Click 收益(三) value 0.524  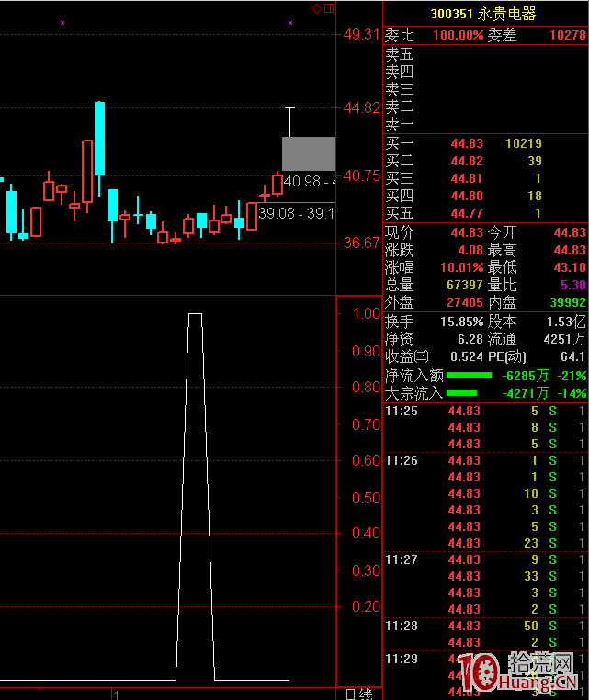pyautogui.click(x=467, y=356)
